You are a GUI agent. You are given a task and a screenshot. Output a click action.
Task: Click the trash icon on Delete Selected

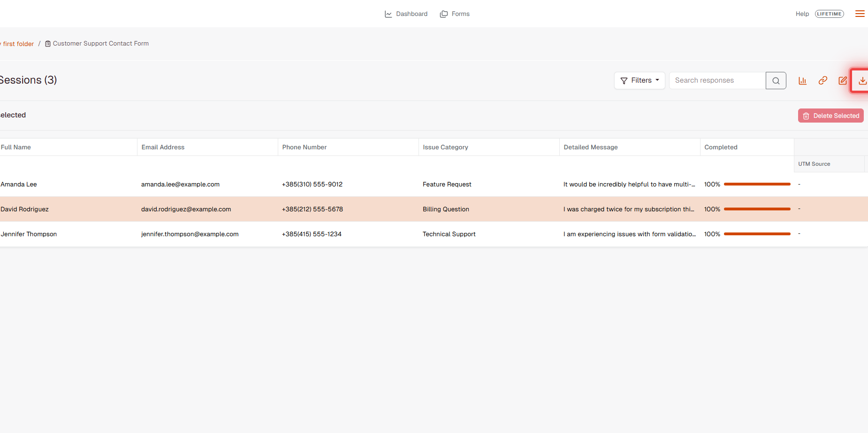(x=806, y=116)
